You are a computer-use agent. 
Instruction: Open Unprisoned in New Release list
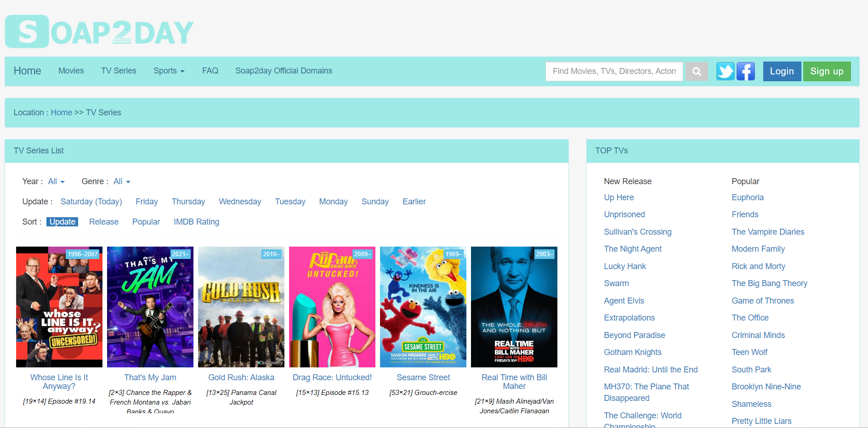pyautogui.click(x=624, y=214)
